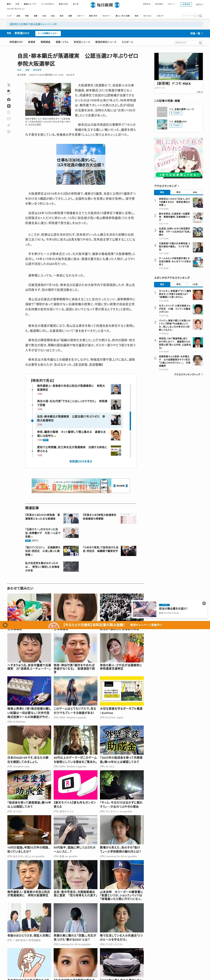Open the みんなのポスト comment icon

click(9, 92)
